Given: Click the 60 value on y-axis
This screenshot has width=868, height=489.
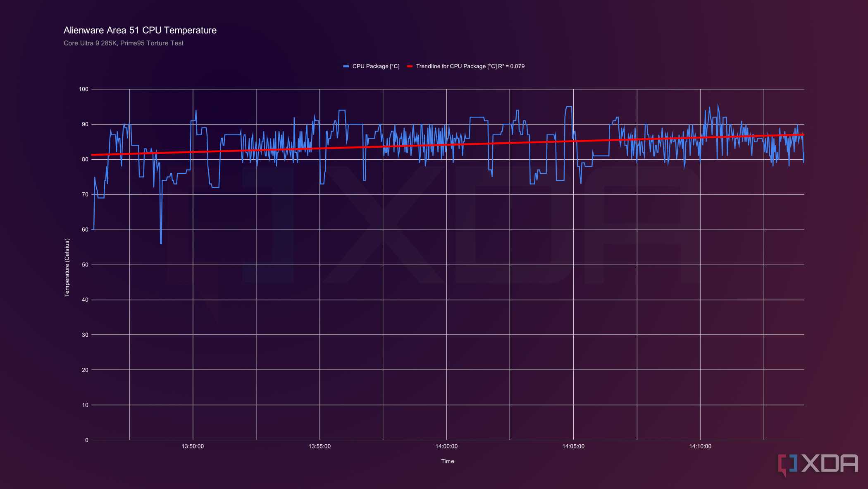Looking at the screenshot, I should point(85,230).
